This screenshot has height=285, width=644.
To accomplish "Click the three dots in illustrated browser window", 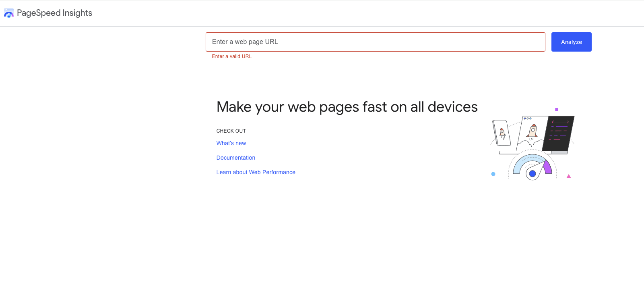I will click(x=528, y=119).
